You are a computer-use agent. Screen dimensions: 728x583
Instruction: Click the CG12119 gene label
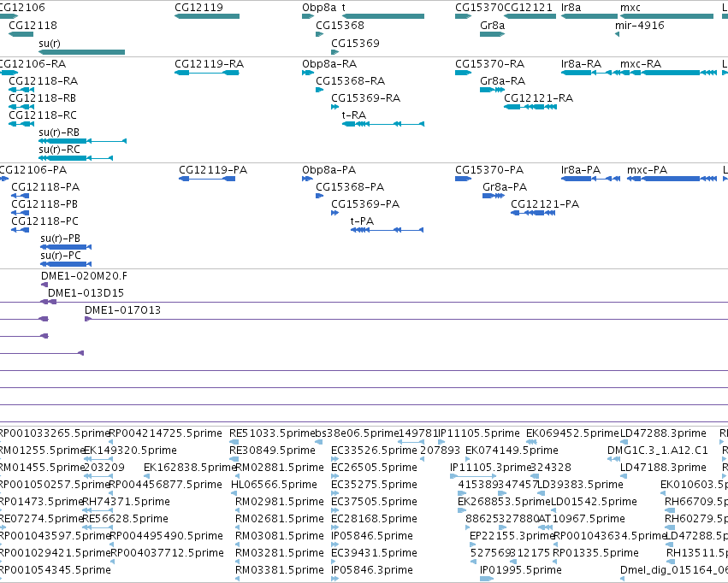[198, 8]
